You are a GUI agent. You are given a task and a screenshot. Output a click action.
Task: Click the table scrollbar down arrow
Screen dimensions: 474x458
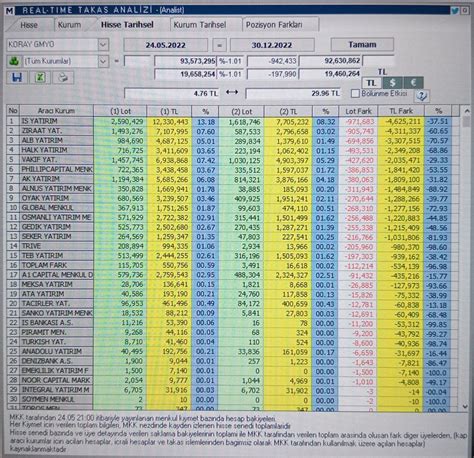[x=466, y=406]
